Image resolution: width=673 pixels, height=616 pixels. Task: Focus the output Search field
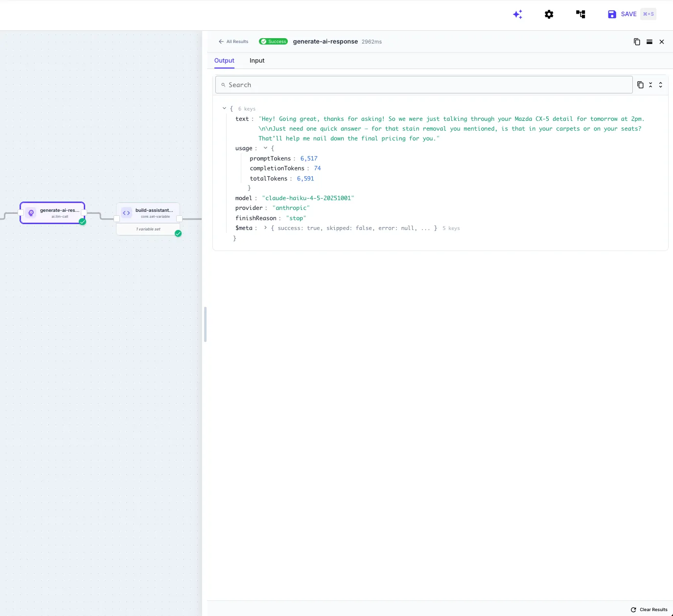424,85
